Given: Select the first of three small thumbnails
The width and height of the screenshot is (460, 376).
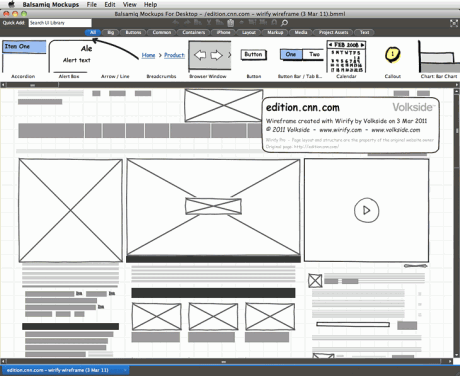Looking at the screenshot, I should tap(157, 316).
